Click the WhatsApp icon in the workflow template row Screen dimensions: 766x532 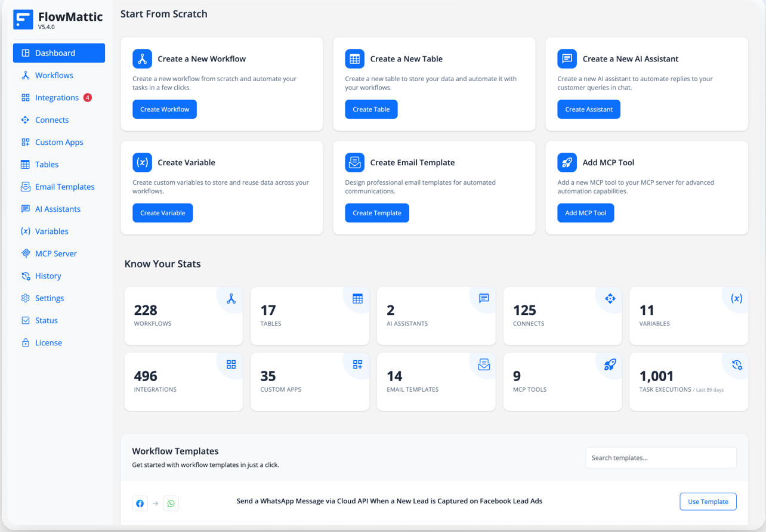(x=171, y=503)
